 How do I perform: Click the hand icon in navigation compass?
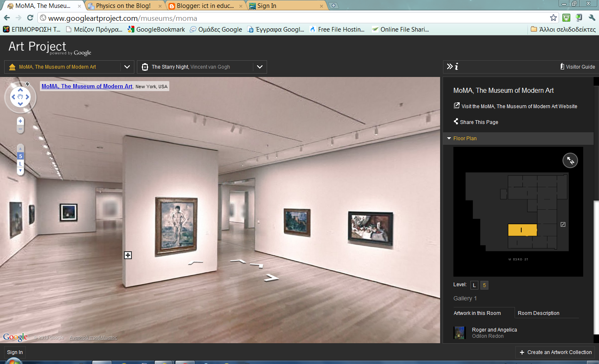(x=20, y=97)
